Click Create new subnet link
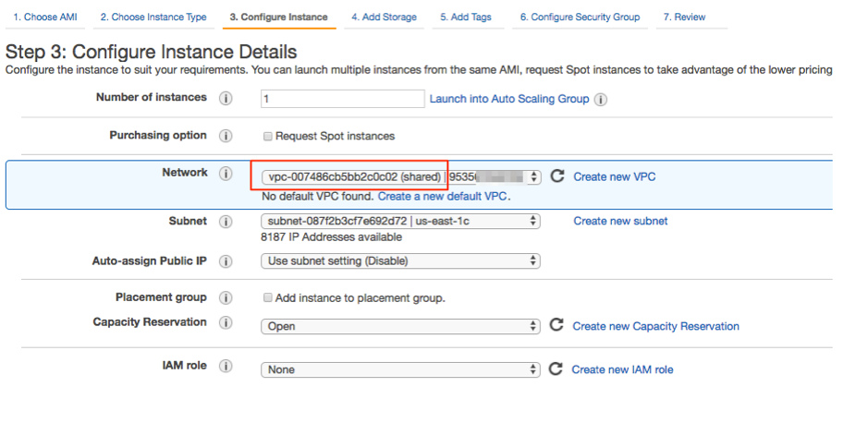The width and height of the screenshot is (868, 423). [620, 221]
